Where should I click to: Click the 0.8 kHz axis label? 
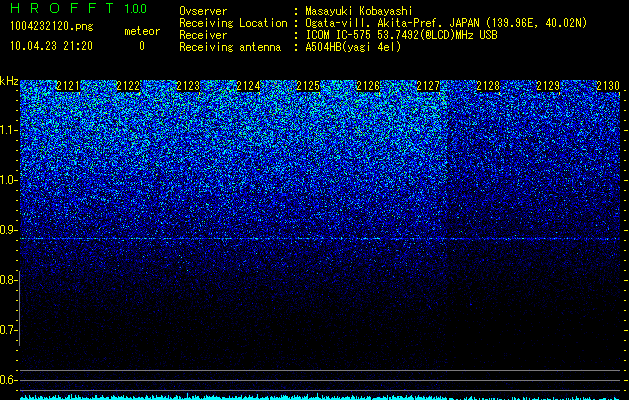pos(8,280)
